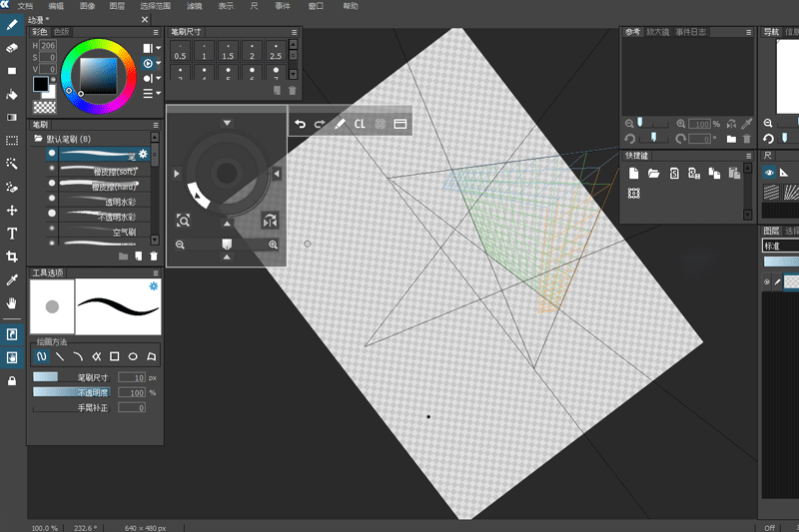Delete the selected brush with the brush panel trash icon
Viewport: 799px width, 532px height.
154,257
